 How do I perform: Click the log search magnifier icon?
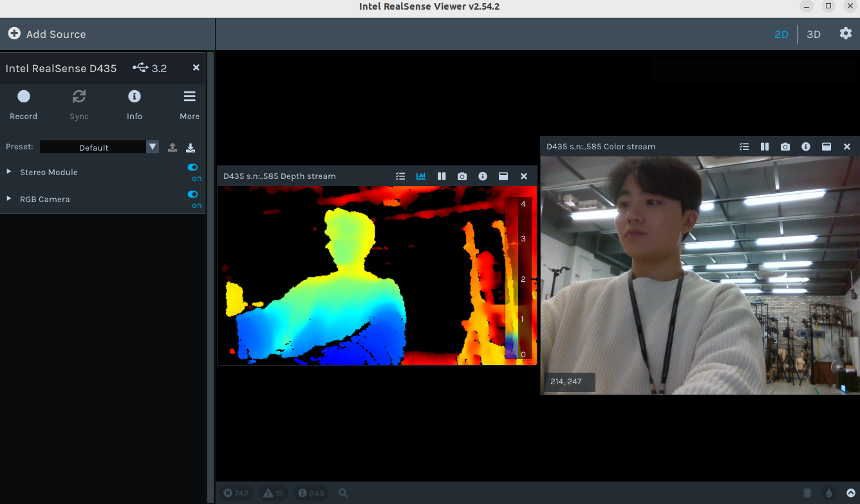coord(343,493)
